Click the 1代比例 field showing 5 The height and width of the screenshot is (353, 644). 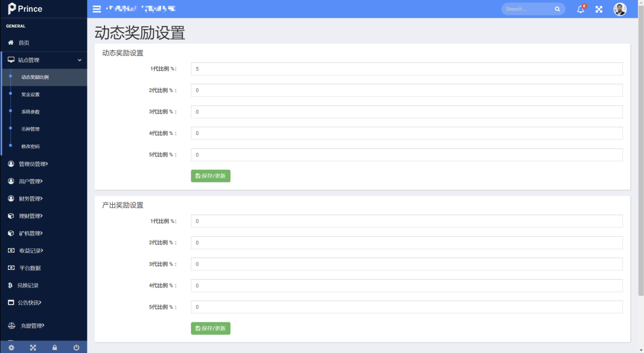click(407, 69)
